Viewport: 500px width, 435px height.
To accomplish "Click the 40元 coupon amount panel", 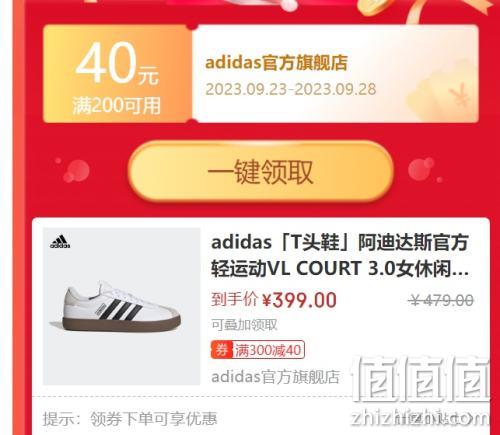I will [x=117, y=74].
